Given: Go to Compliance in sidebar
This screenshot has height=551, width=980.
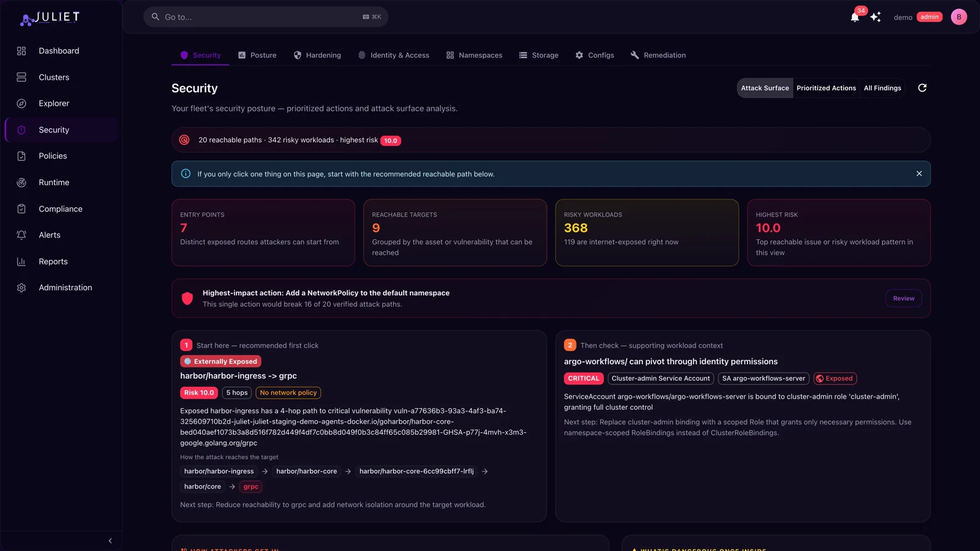Looking at the screenshot, I should pyautogui.click(x=60, y=209).
